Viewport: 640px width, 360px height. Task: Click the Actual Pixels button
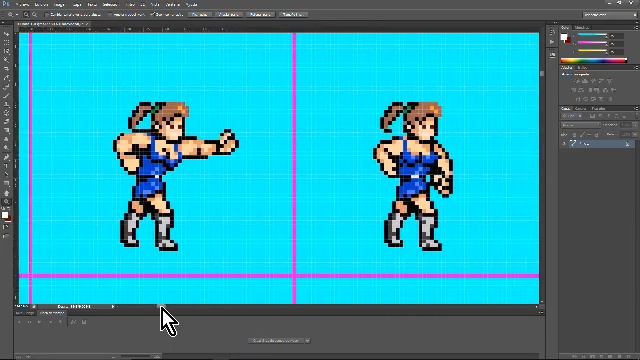(200, 15)
